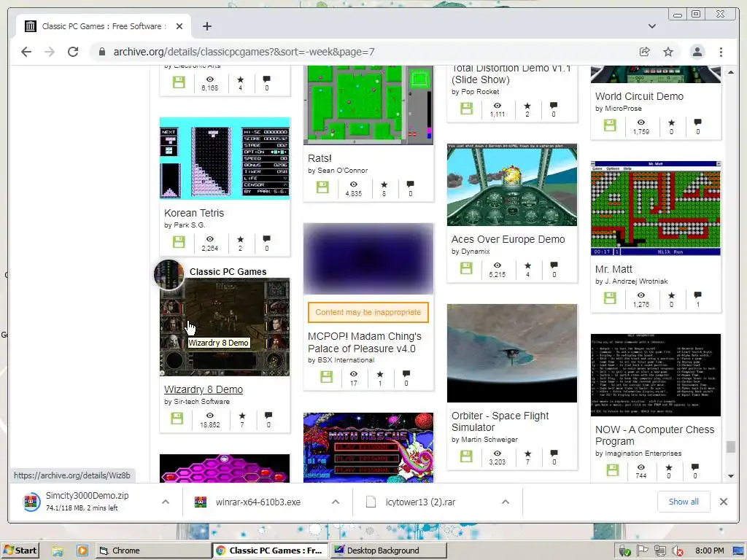Image resolution: width=747 pixels, height=560 pixels.
Task: Click floppy icon under MCPOP! Madam Ching's
Action: 326,377
